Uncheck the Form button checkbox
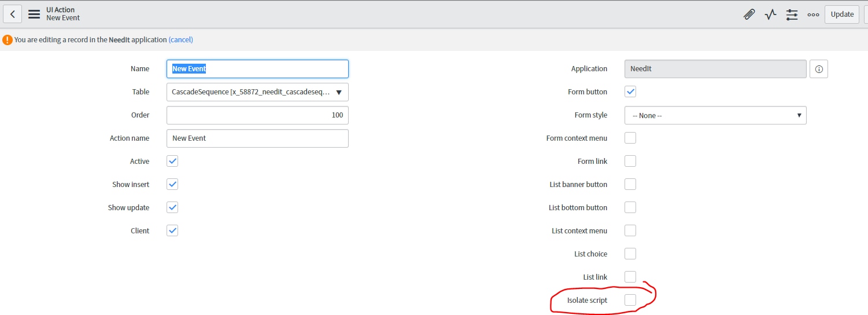Viewport: 868px width, 315px height. point(630,91)
